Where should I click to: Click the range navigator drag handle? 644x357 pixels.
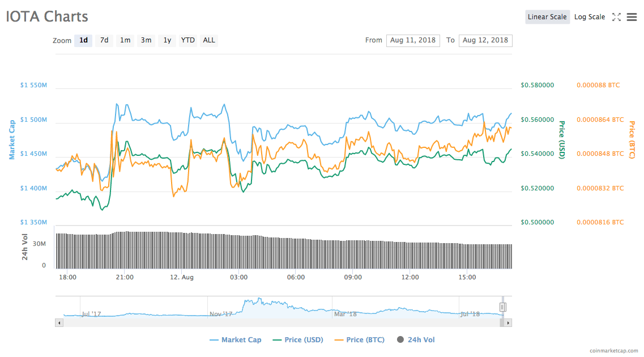[503, 307]
